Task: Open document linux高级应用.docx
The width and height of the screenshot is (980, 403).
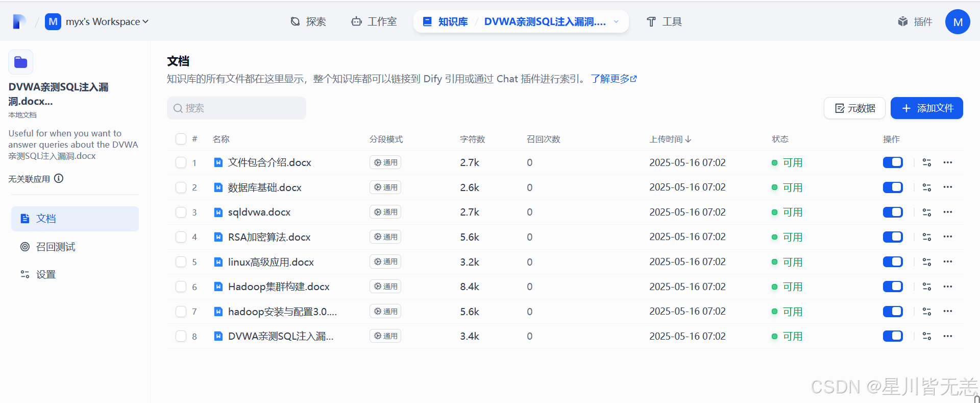Action: 271,262
